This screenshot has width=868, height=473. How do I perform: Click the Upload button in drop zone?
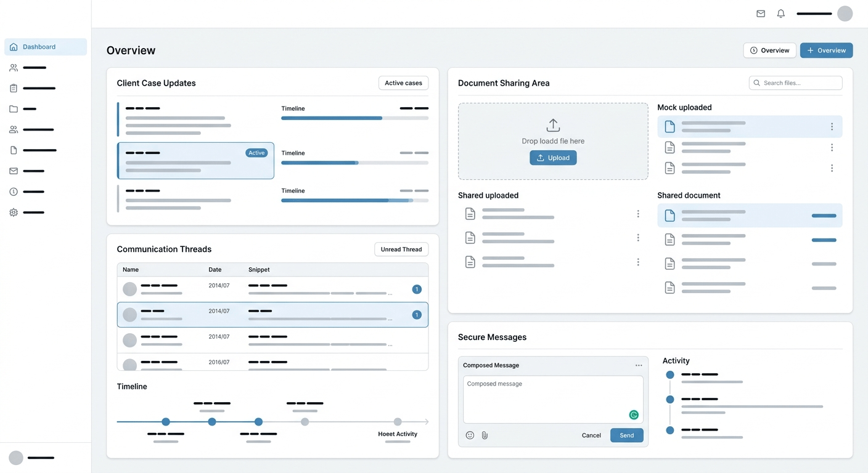click(553, 158)
